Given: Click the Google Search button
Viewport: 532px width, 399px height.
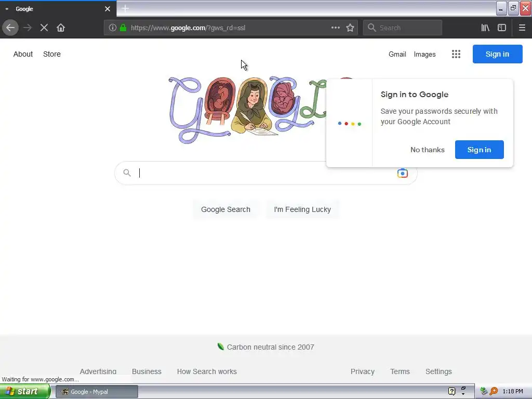Looking at the screenshot, I should pyautogui.click(x=225, y=209).
